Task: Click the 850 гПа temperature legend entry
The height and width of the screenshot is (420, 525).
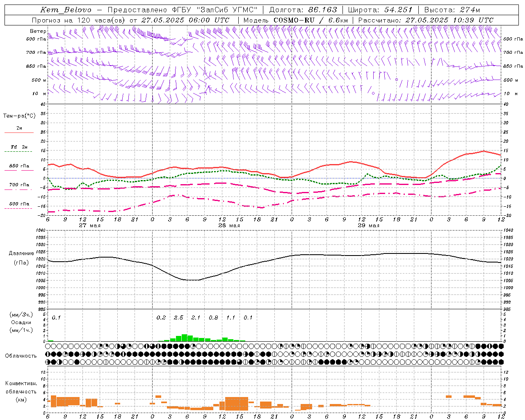Action: (19, 167)
